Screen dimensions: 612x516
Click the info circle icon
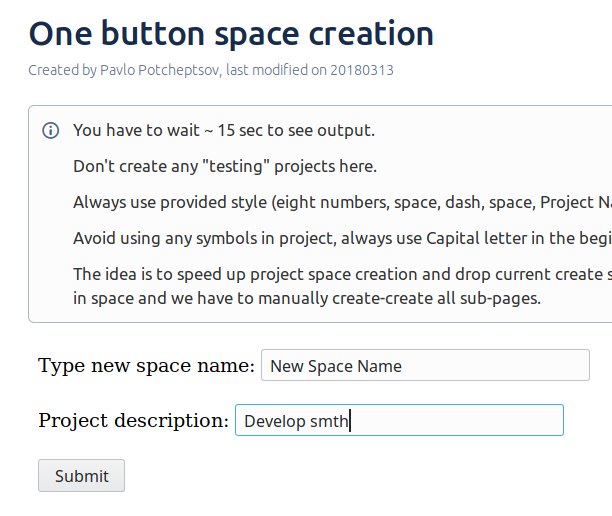pyautogui.click(x=51, y=130)
